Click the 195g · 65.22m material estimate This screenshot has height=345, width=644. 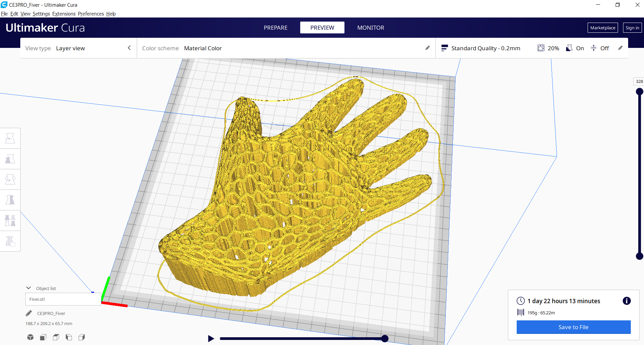541,313
